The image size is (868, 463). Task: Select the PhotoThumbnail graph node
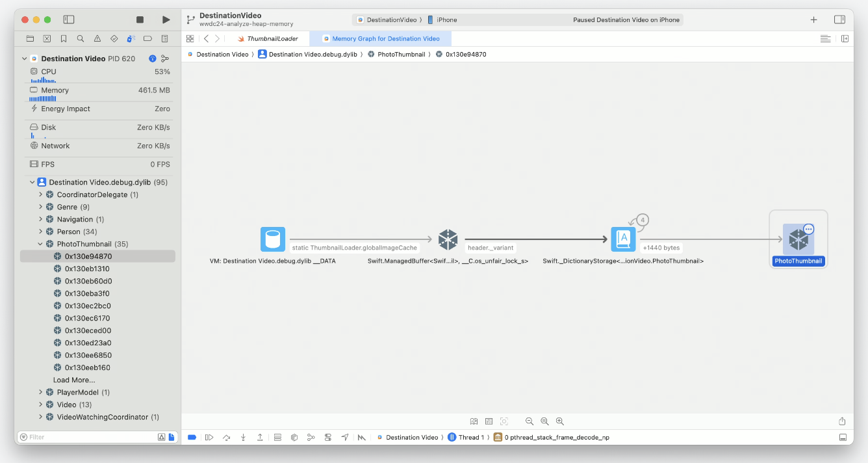click(798, 239)
